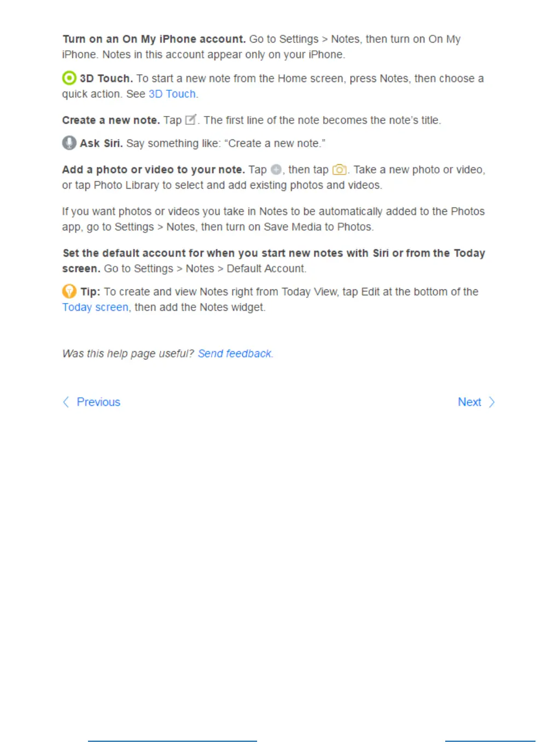Click the bold "Create a new note" text
This screenshot has height=756, width=559.
click(111, 120)
